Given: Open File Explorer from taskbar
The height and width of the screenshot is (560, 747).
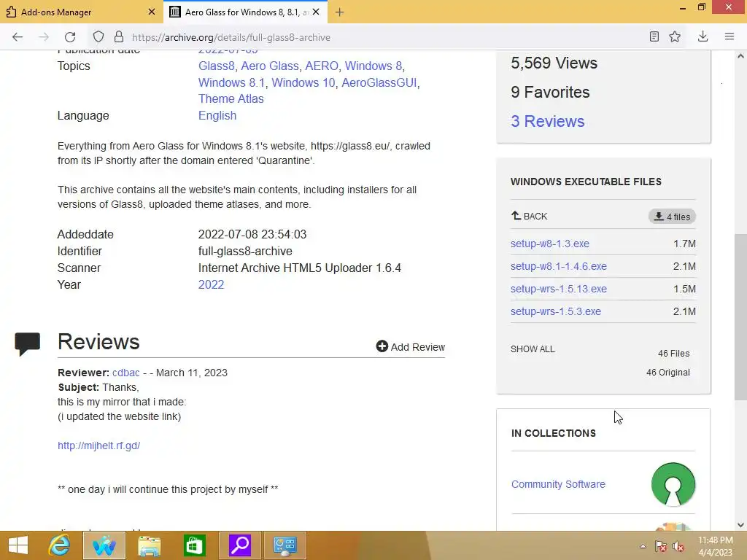Looking at the screenshot, I should tap(149, 545).
